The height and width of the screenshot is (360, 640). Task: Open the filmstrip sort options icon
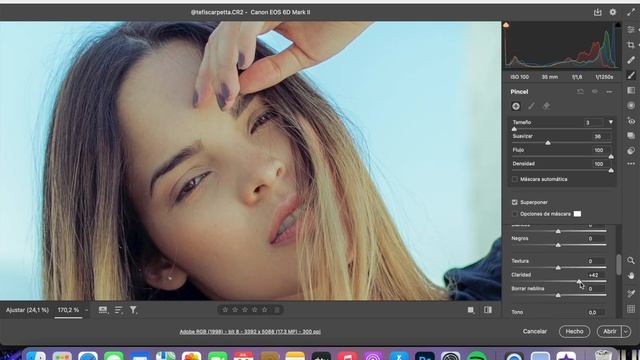(x=119, y=310)
